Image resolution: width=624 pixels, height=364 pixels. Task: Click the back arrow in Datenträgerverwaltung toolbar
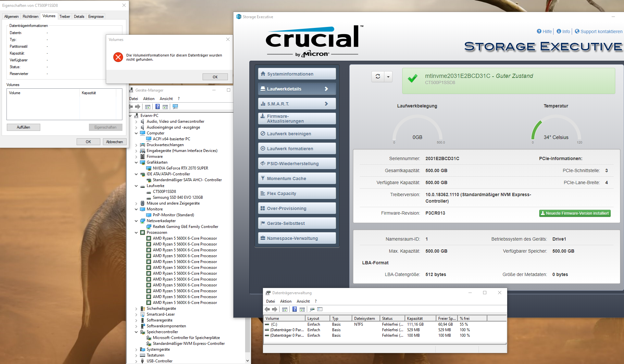pos(267,309)
